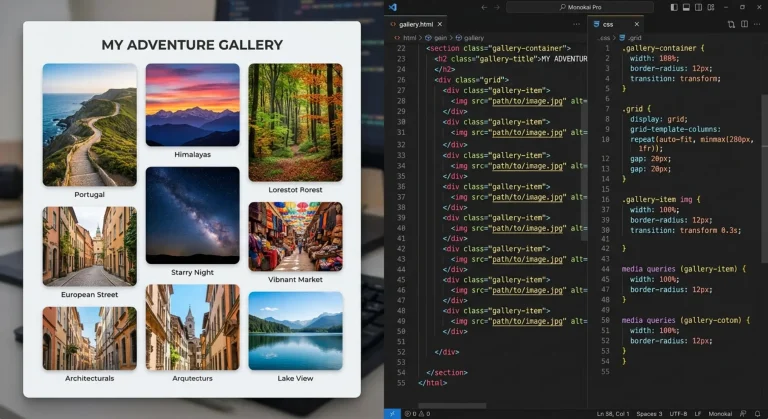
Task: Change the Spaces 3 indentation setting
Action: pyautogui.click(x=649, y=414)
